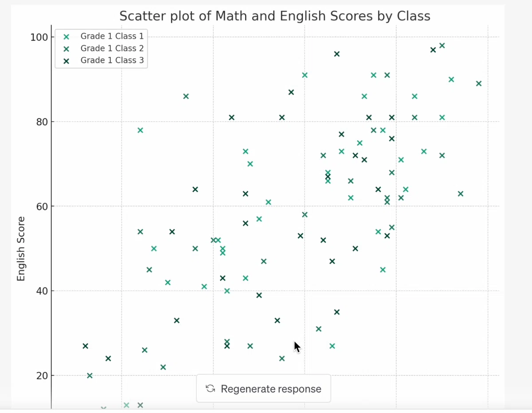This screenshot has height=413, width=532.
Task: Click the 80 tick label on y-axis
Action: 41,122
